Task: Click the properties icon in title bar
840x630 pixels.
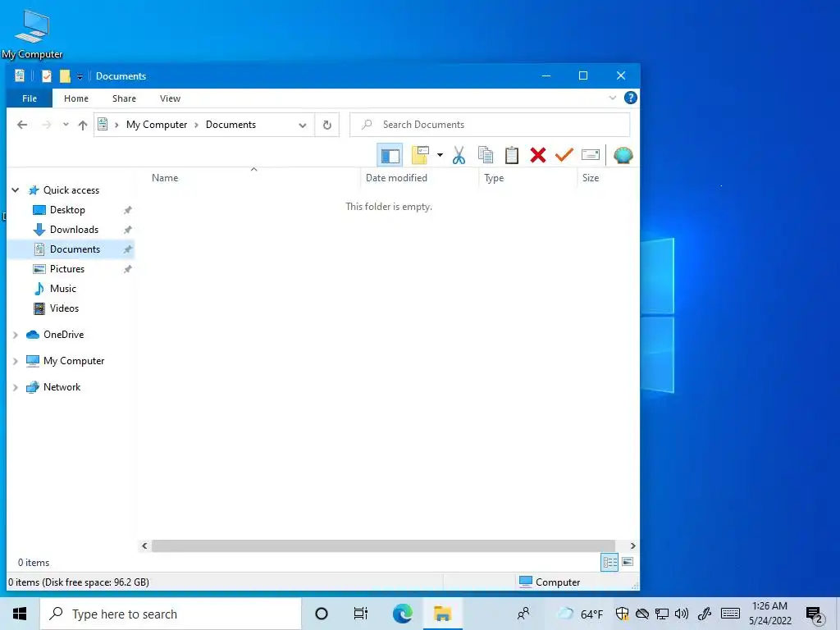Action: 47,76
